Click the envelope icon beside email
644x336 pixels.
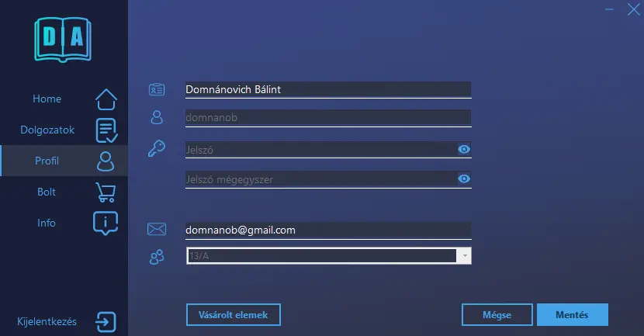(157, 230)
